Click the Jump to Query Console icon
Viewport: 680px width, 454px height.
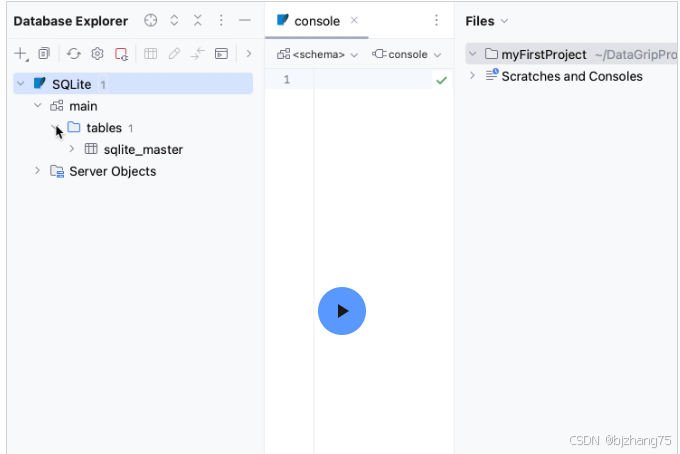pos(221,54)
